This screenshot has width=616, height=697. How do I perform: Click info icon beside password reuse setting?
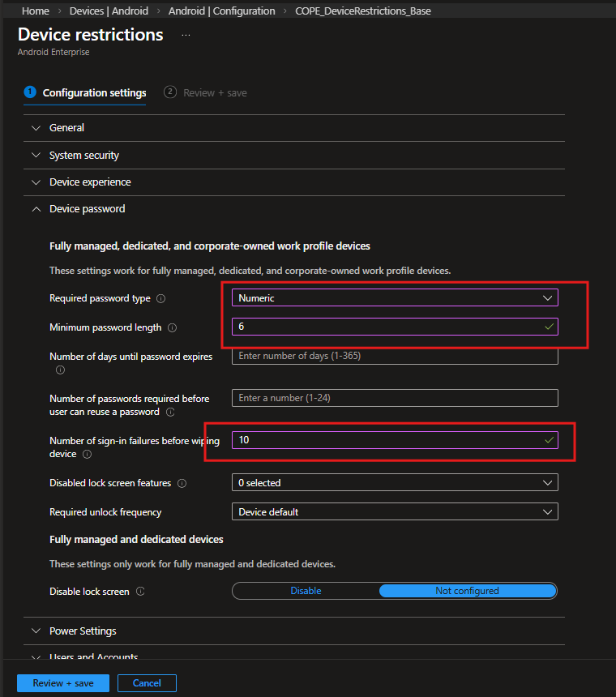point(170,412)
